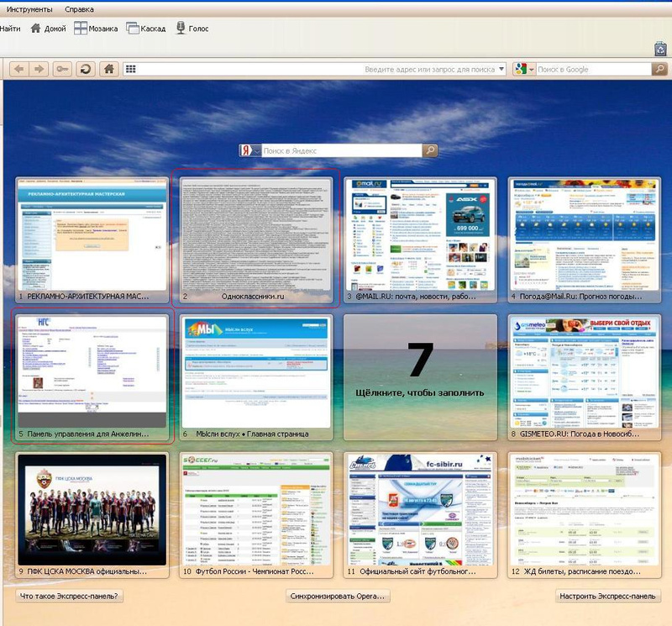Click the address field to enter a URL

[x=315, y=69]
